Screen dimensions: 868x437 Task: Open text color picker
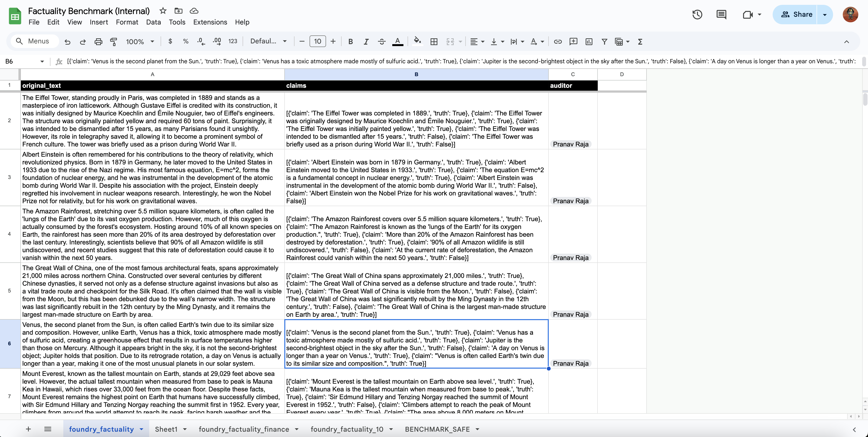coord(398,41)
